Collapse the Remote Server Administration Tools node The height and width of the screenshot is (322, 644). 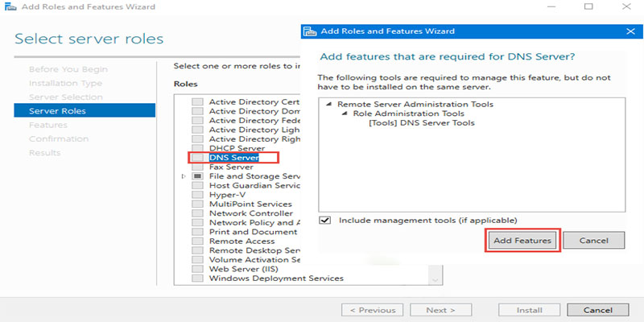click(x=328, y=105)
